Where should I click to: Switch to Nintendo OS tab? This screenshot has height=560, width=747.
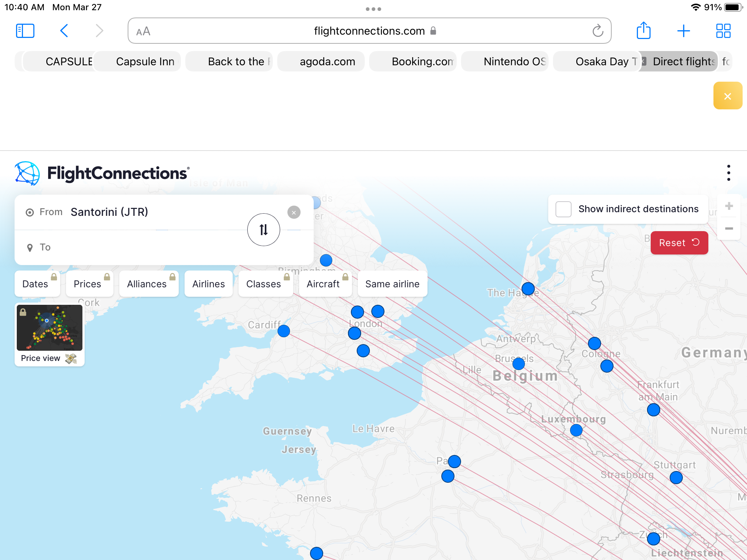(505, 62)
